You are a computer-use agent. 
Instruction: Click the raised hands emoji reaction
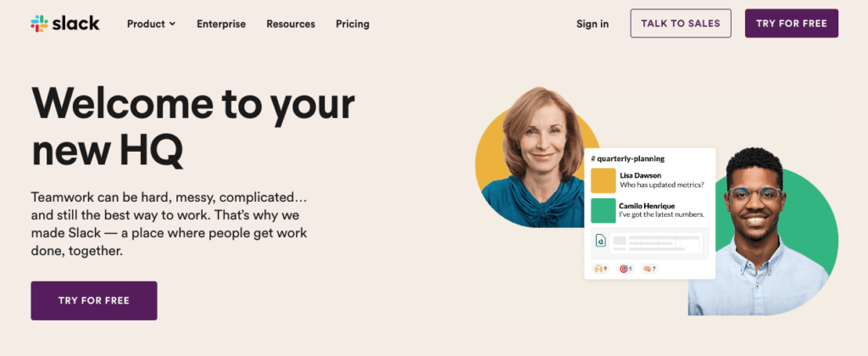(601, 269)
